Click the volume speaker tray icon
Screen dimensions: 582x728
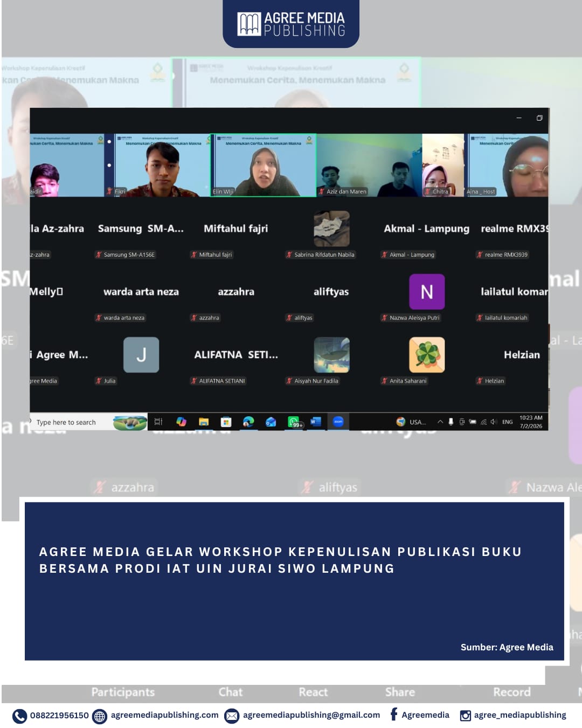point(494,422)
